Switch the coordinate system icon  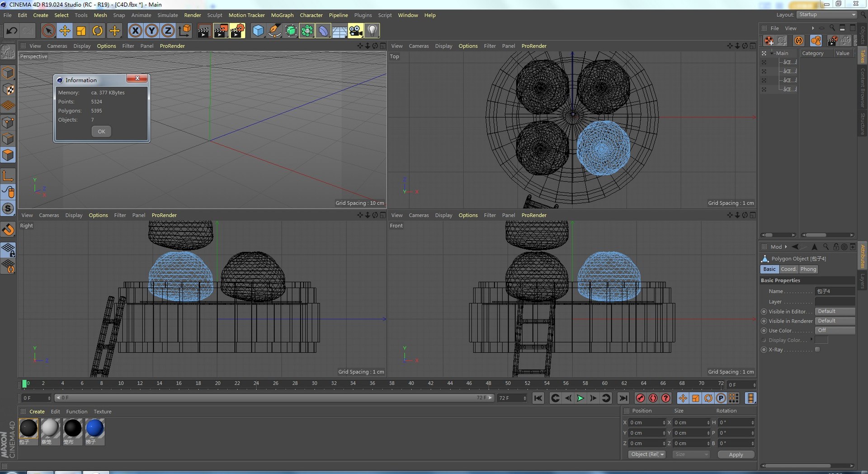(x=184, y=31)
